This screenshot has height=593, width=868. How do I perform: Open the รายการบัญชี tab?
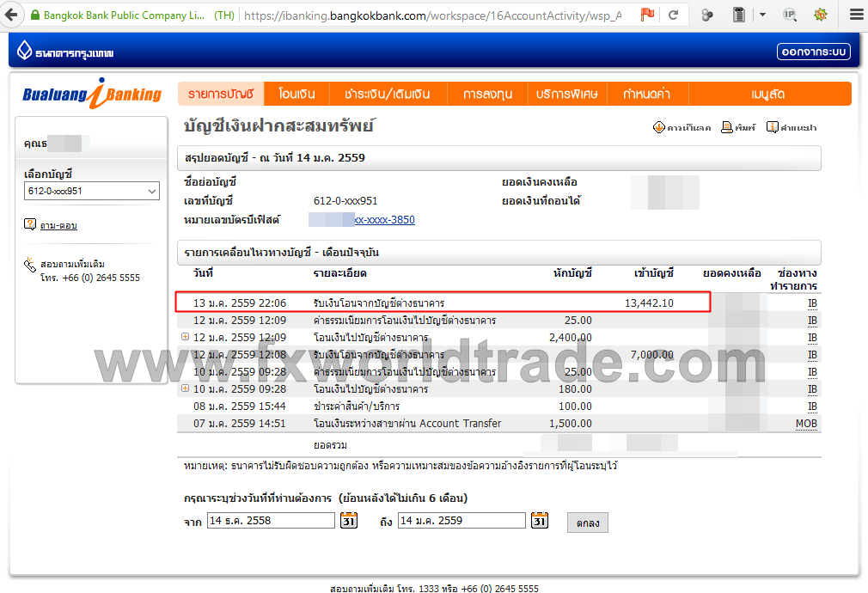click(x=221, y=95)
